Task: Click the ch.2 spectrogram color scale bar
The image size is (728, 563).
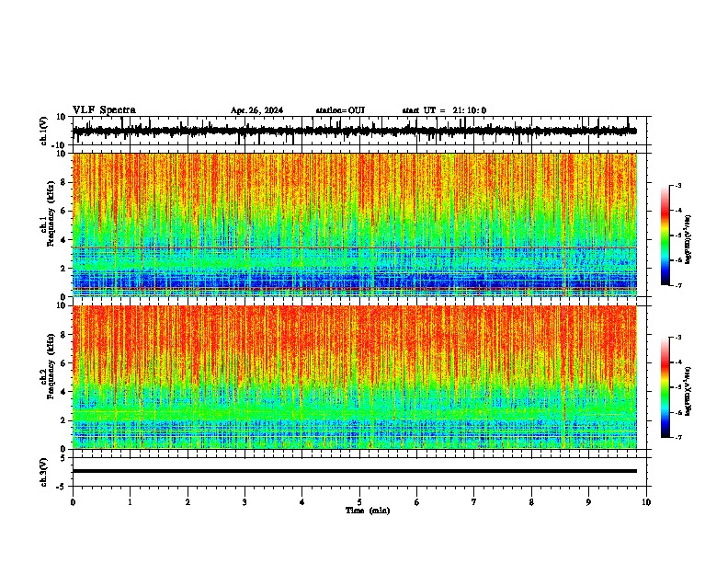Action: (665, 387)
